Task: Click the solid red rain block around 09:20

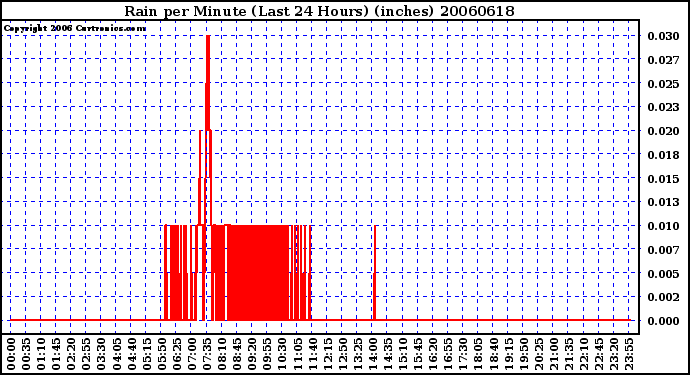Action: pos(257,273)
